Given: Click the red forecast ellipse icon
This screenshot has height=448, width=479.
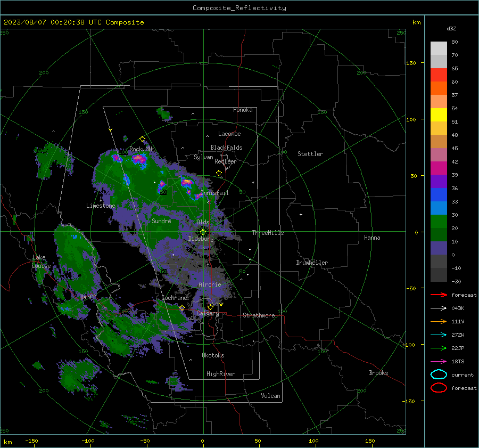Looking at the screenshot, I should (439, 388).
